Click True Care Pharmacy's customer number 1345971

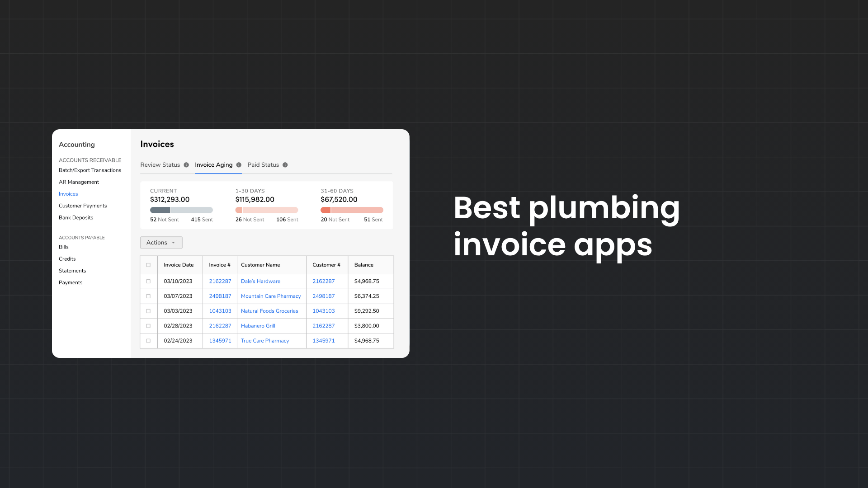(x=323, y=341)
